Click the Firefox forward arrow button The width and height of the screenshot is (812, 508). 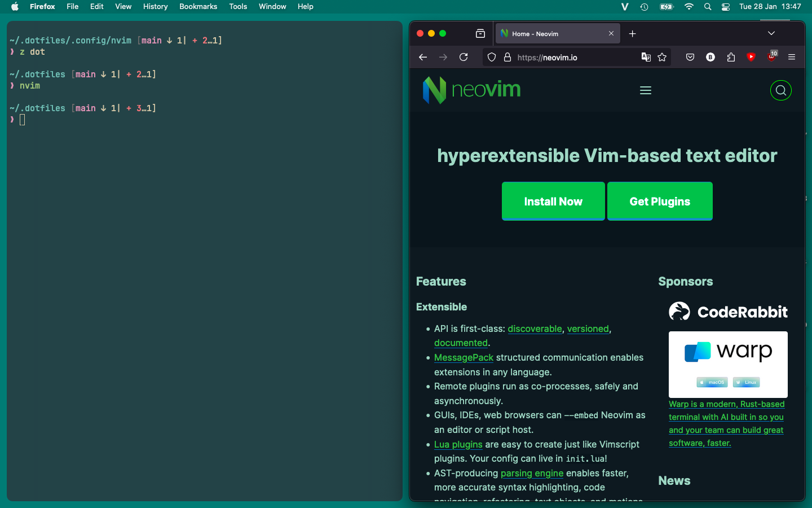click(443, 57)
